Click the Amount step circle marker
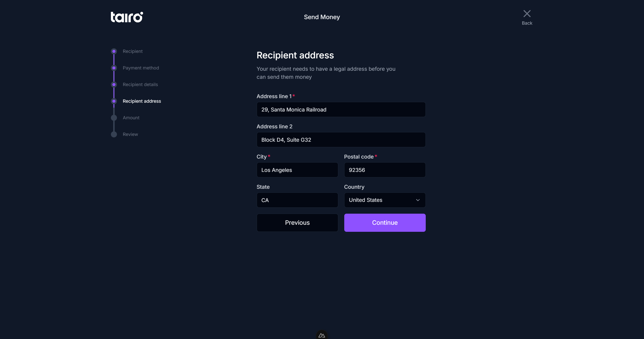The width and height of the screenshot is (644, 339). click(x=114, y=118)
